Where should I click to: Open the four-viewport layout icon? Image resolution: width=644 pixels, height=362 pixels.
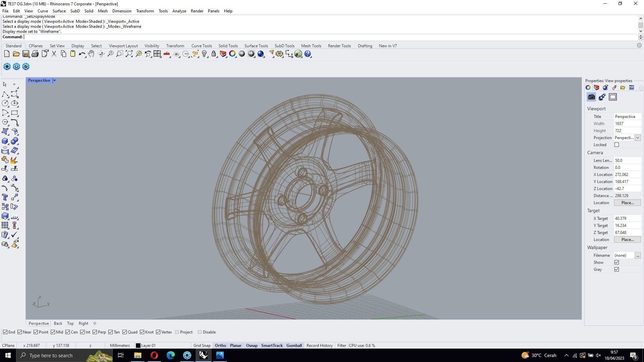click(x=157, y=54)
